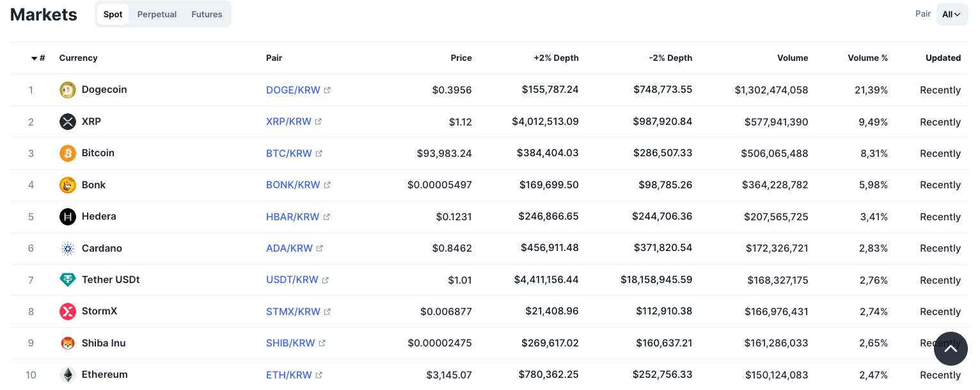Screen dimensions: 980x390
Task: Switch to the Futures markets tab
Action: click(207, 14)
